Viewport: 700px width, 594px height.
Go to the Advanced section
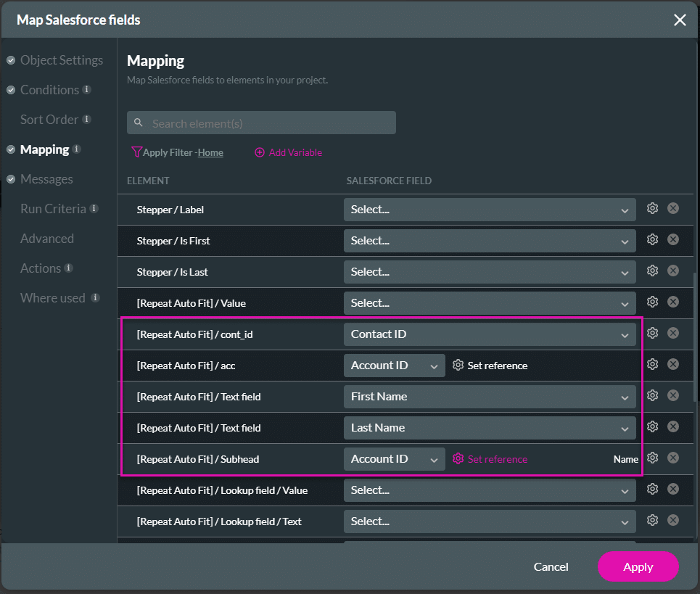(46, 238)
